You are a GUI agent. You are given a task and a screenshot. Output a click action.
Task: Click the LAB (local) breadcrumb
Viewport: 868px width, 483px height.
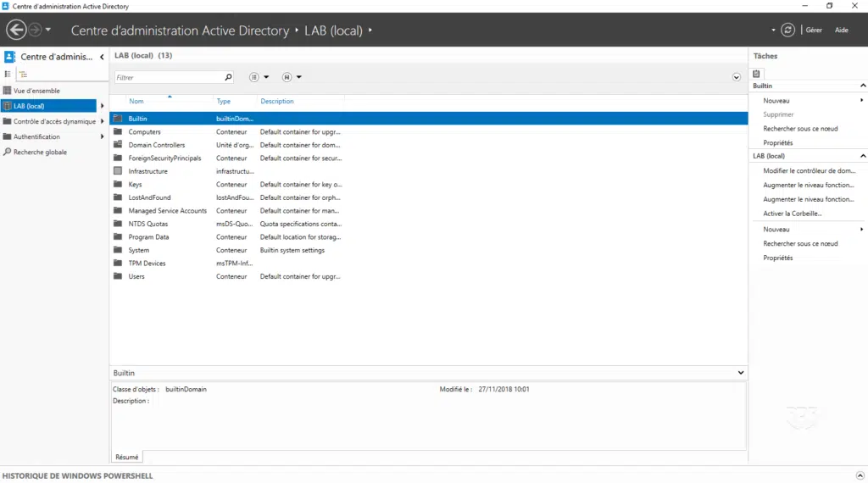tap(333, 31)
